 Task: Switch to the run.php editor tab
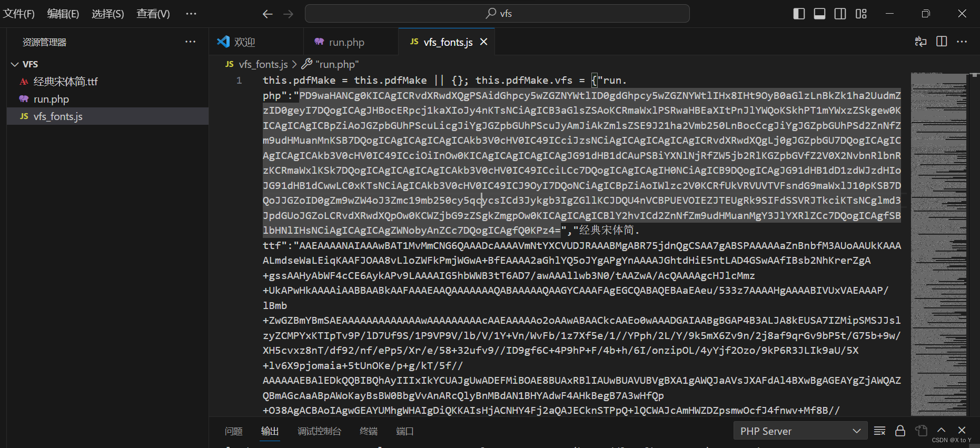(x=351, y=42)
